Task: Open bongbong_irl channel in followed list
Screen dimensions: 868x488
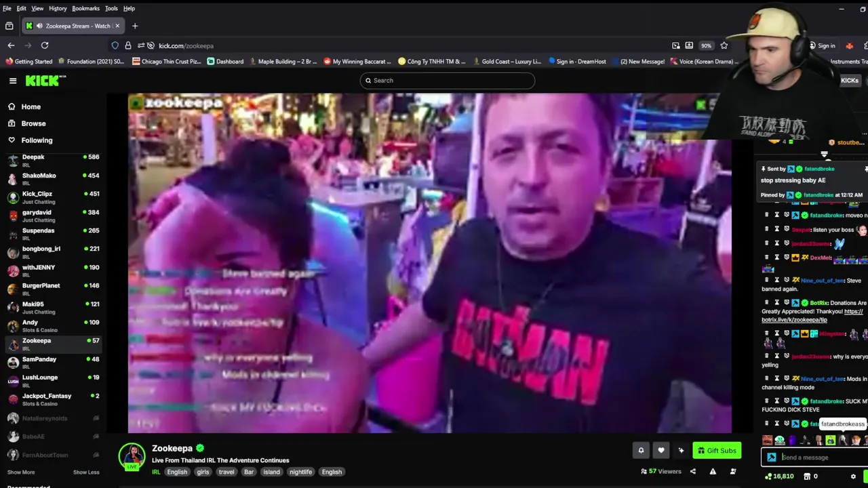Action: (53, 252)
